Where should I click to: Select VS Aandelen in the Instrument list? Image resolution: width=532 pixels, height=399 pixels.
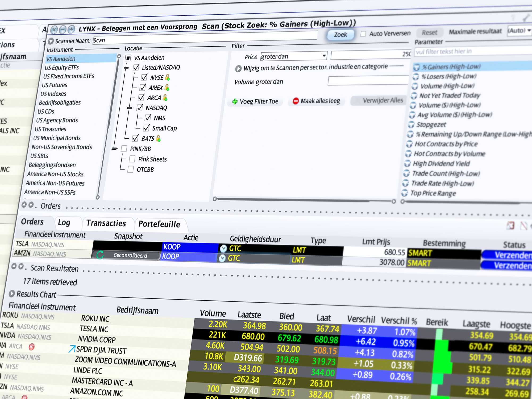pos(81,59)
